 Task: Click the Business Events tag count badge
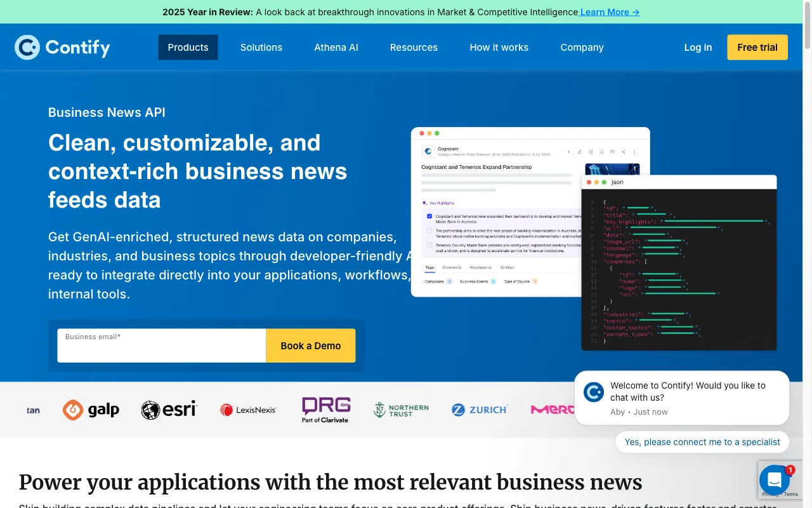pos(494,281)
